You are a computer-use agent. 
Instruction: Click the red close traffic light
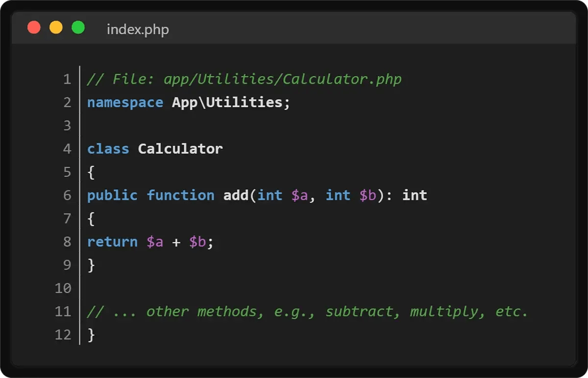pos(34,27)
